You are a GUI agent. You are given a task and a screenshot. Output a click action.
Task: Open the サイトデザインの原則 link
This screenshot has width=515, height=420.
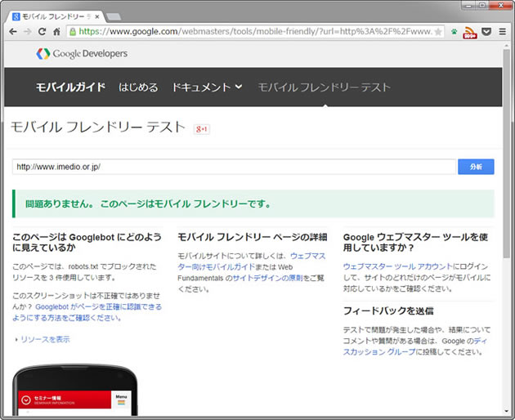(x=267, y=278)
